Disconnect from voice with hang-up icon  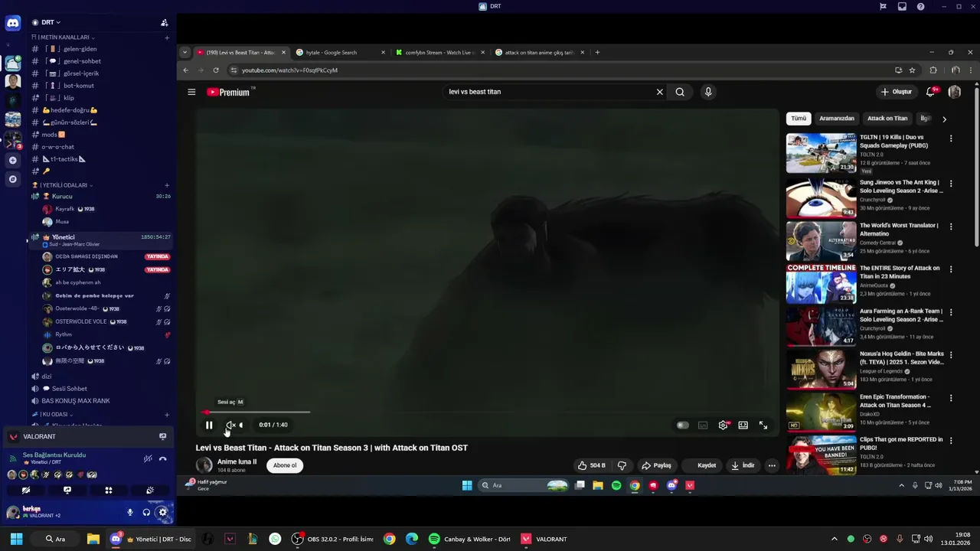tap(162, 458)
